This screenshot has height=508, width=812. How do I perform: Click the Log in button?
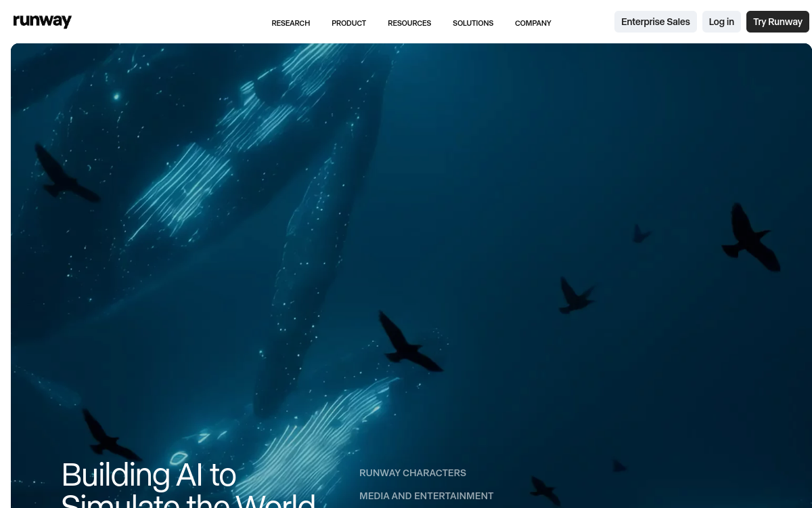point(721,22)
